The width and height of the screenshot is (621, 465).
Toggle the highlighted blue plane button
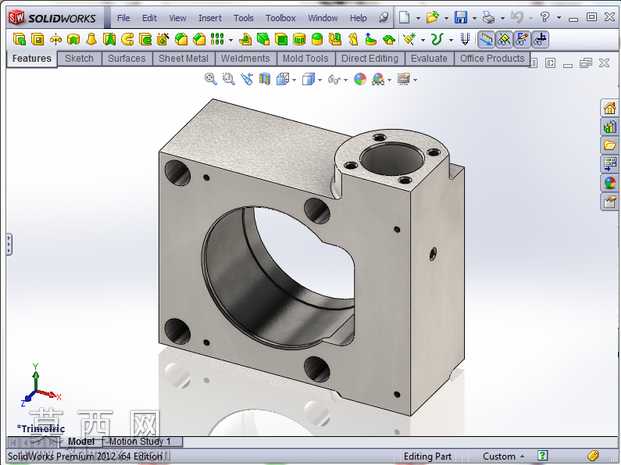point(486,40)
